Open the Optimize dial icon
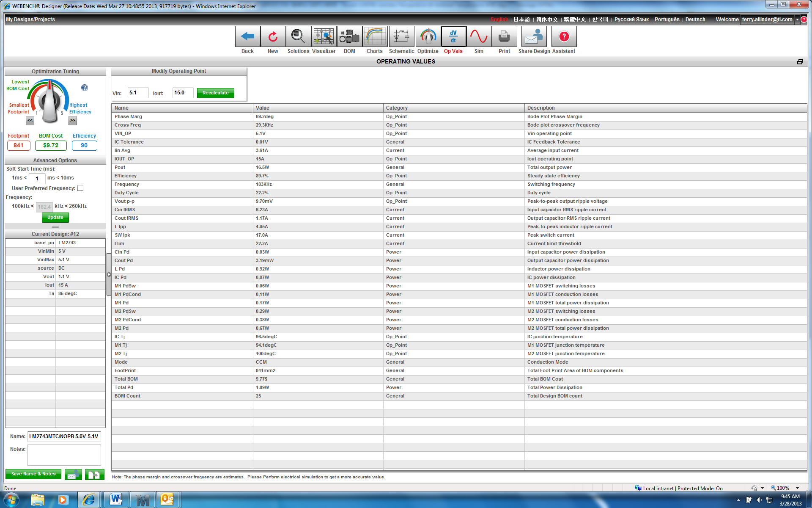This screenshot has width=812, height=508. coord(428,37)
